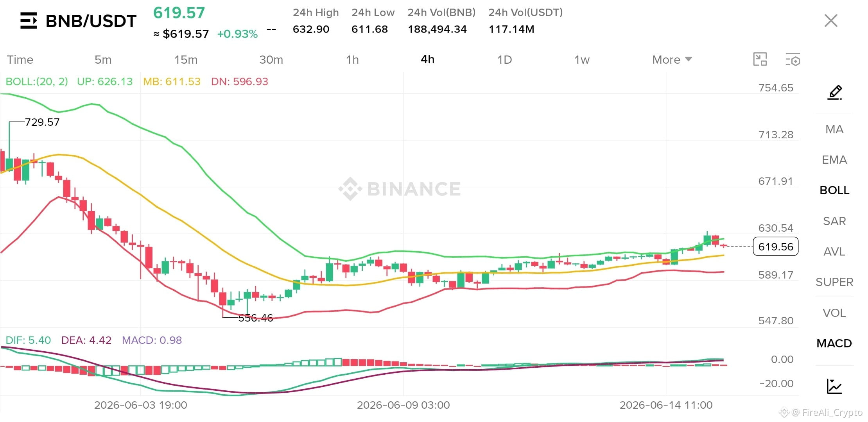Click the current price label 619.56

coord(776,247)
